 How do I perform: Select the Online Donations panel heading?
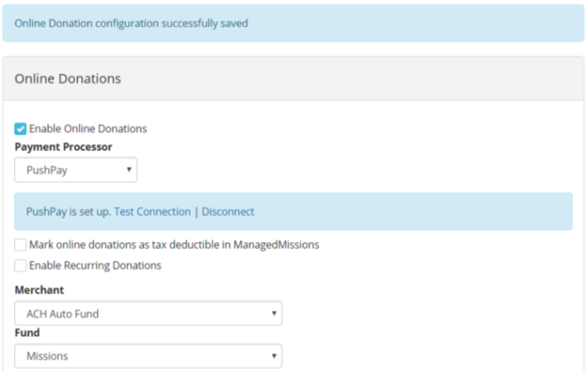tap(68, 79)
